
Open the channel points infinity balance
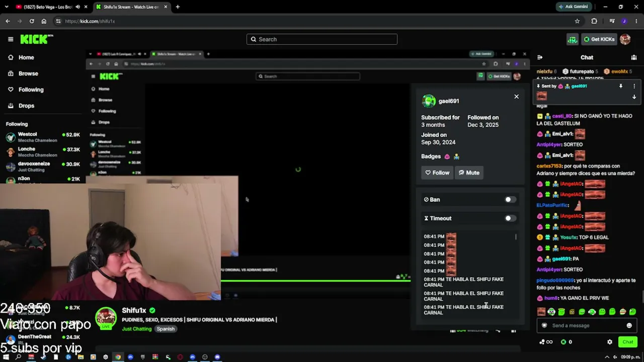pyautogui.click(x=546, y=342)
